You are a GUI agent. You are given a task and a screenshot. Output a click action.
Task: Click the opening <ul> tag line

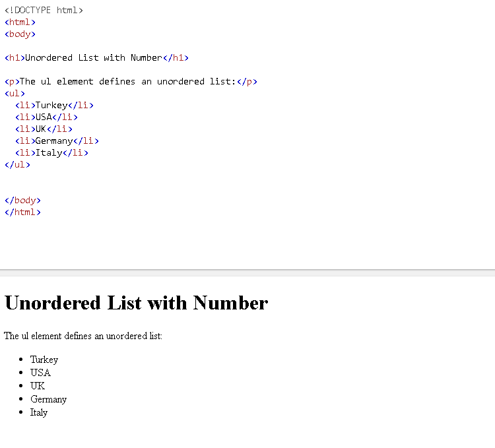tap(15, 94)
